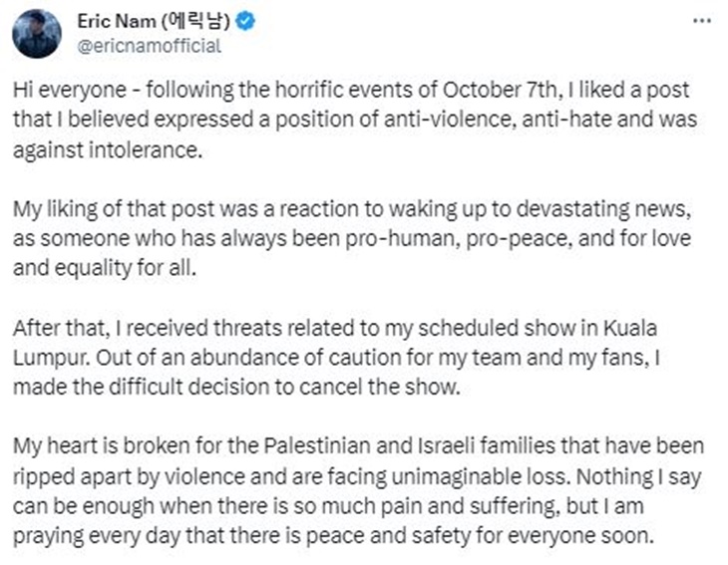Open the three-dot more options menu
Image resolution: width=728 pixels, height=565 pixels.
click(x=701, y=21)
